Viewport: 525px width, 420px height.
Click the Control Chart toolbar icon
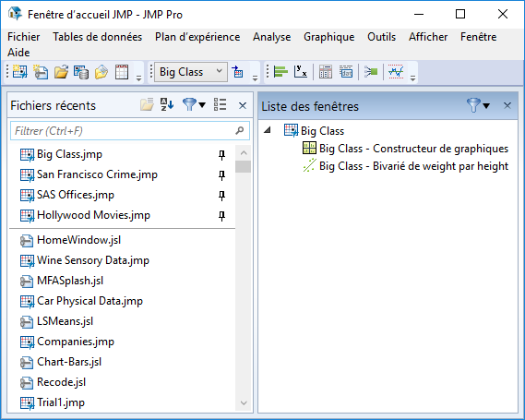pos(396,72)
